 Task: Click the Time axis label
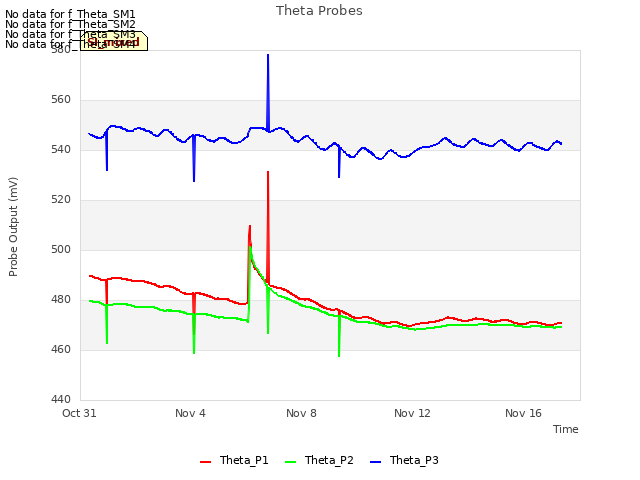tap(566, 429)
